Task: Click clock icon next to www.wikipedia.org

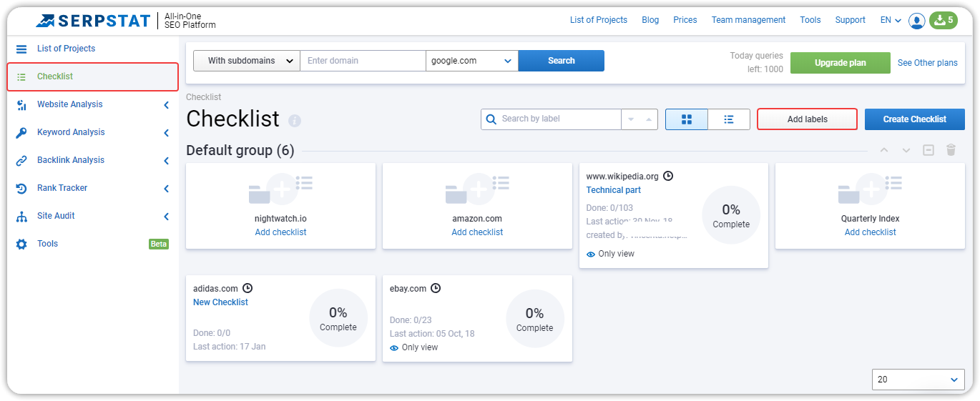Action: point(668,176)
